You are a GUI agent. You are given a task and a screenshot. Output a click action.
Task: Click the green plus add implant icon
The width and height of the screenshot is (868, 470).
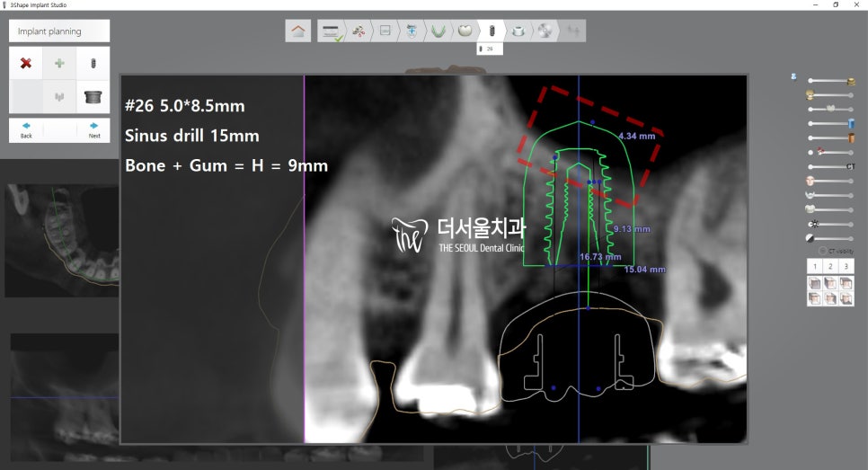coord(59,64)
